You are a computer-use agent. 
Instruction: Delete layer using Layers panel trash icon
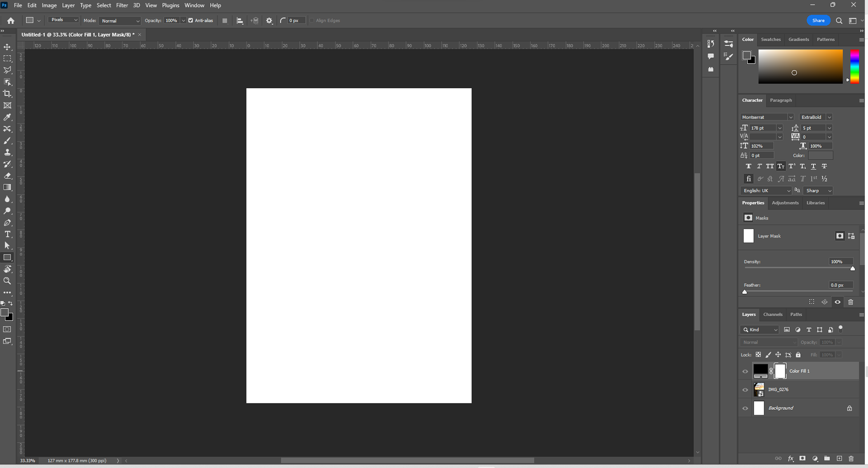(x=851, y=459)
